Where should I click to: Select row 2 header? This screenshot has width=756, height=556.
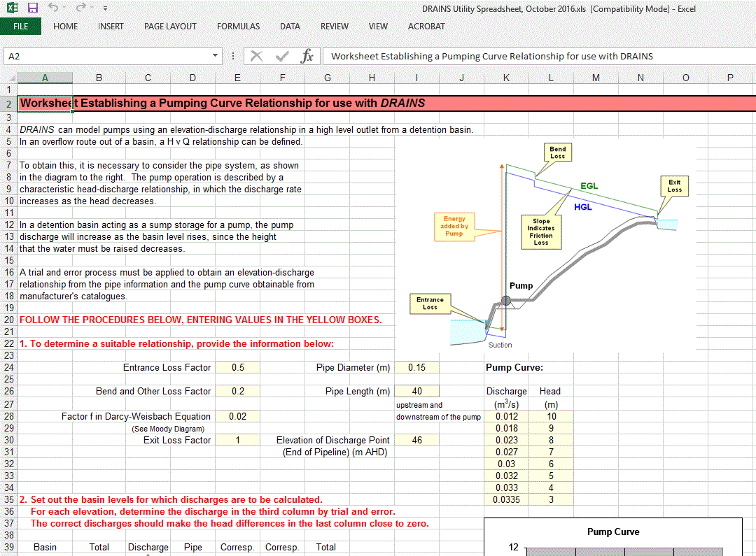coord(8,104)
